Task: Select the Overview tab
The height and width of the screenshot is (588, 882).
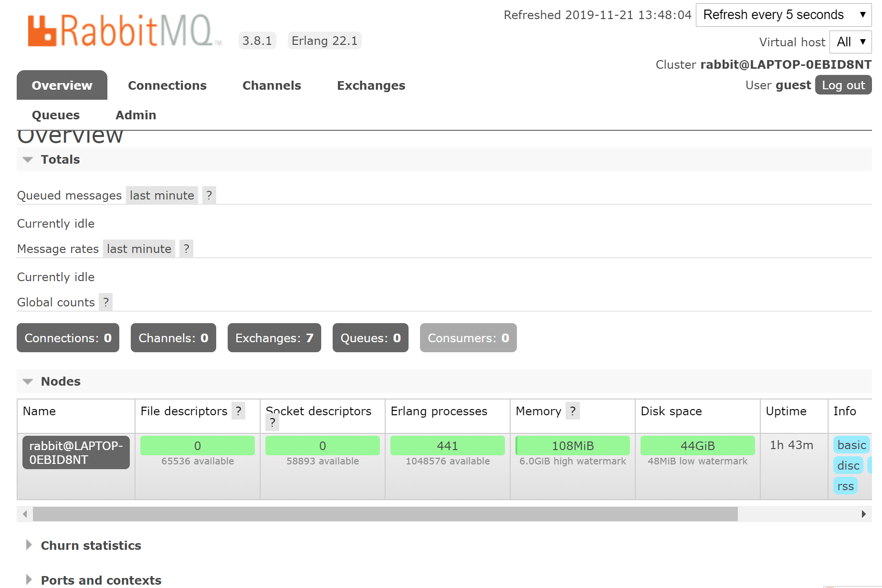Action: coord(62,85)
